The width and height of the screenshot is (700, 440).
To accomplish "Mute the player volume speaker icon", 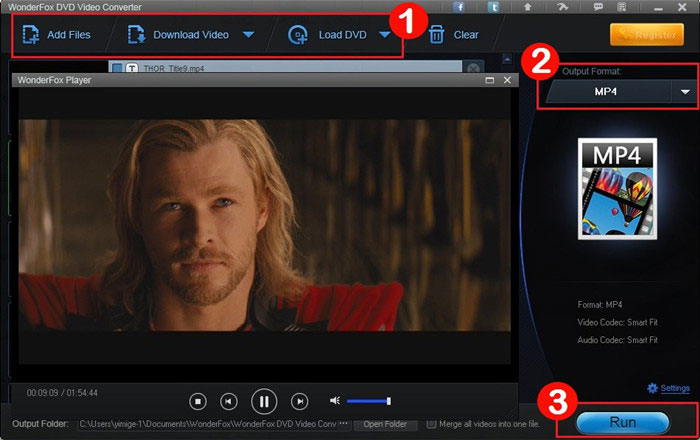I will click(335, 401).
